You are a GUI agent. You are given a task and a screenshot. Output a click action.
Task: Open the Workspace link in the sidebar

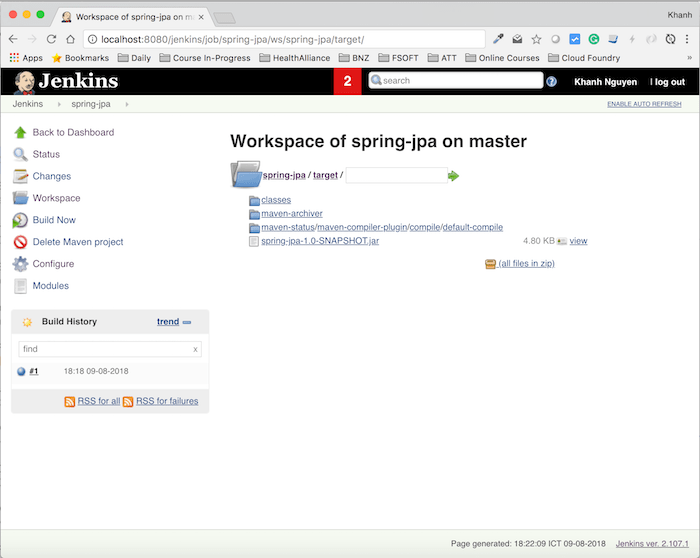[56, 198]
